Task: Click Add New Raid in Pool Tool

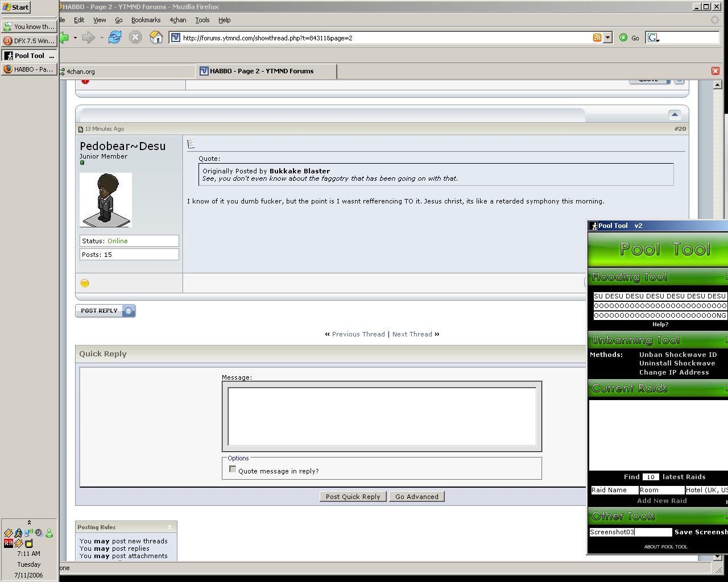Action: (662, 501)
